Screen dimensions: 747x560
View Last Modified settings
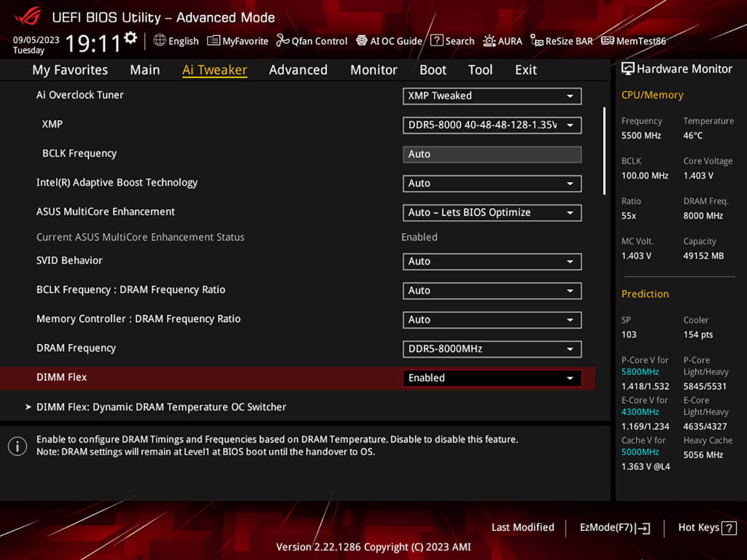point(522,527)
